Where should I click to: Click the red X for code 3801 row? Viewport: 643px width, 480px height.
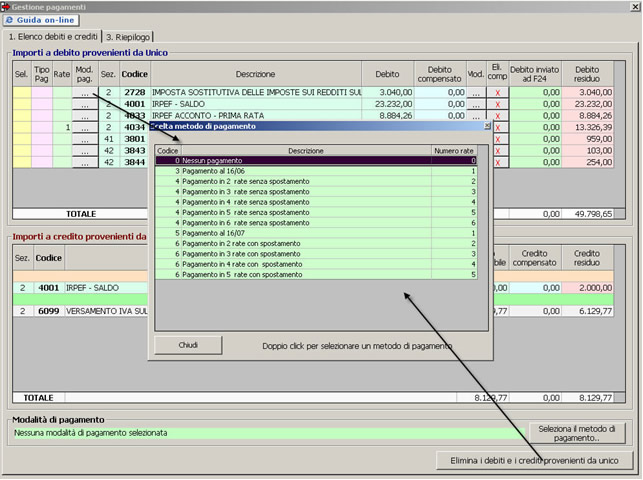[x=497, y=139]
